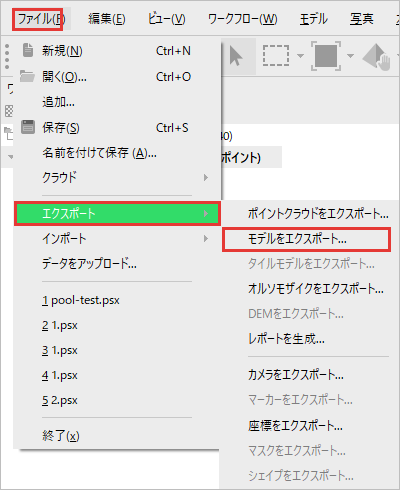Choose 終了(x) to exit
400x490 pixels.
point(117,435)
